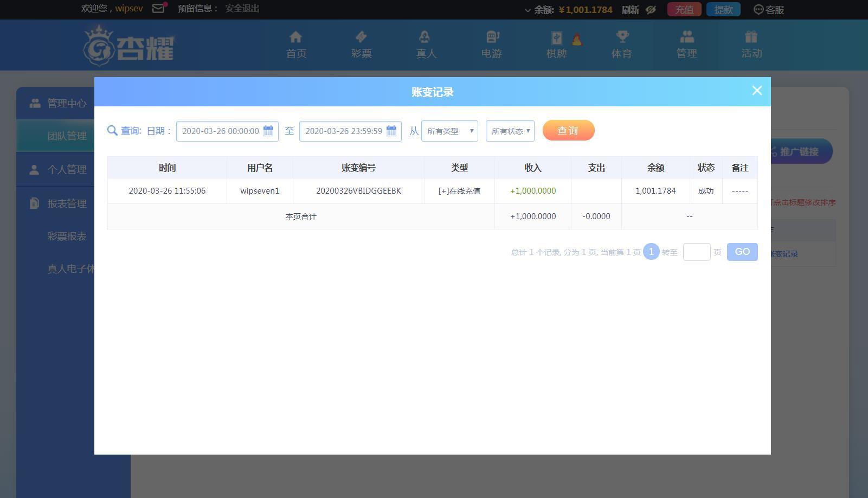Click the red 充值 deposit button
This screenshot has height=498, width=868.
684,10
